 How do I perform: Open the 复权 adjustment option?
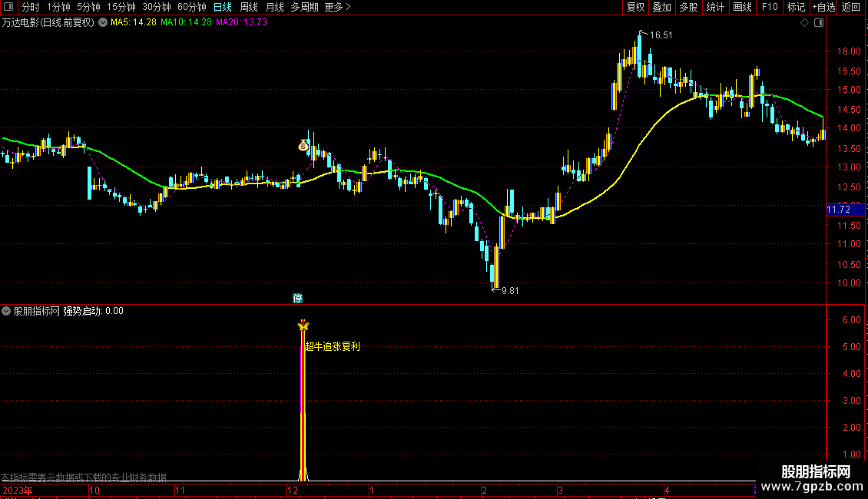pyautogui.click(x=635, y=7)
